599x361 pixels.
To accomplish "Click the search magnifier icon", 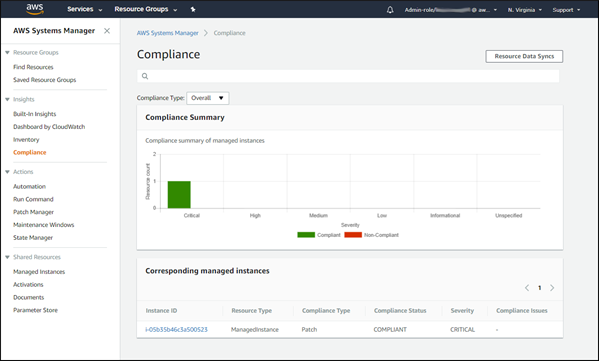I will point(145,76).
